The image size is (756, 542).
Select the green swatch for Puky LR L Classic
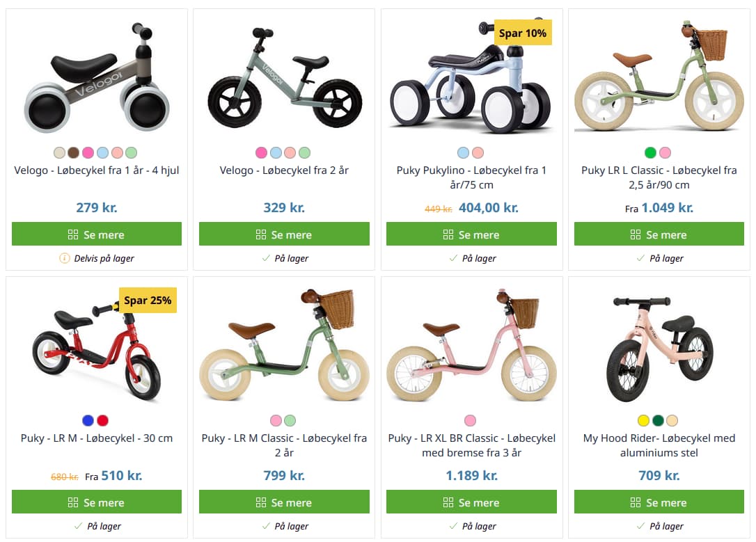tap(651, 152)
